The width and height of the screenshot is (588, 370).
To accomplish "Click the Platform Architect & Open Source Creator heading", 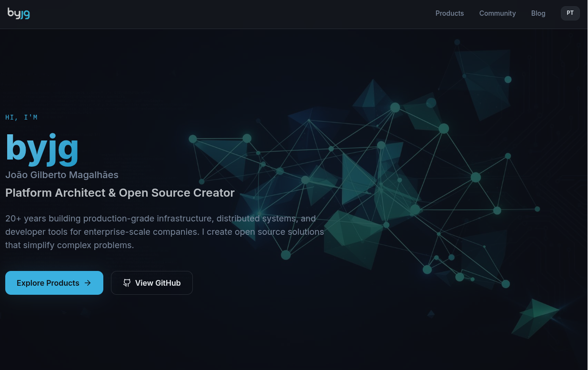I will pyautogui.click(x=120, y=193).
